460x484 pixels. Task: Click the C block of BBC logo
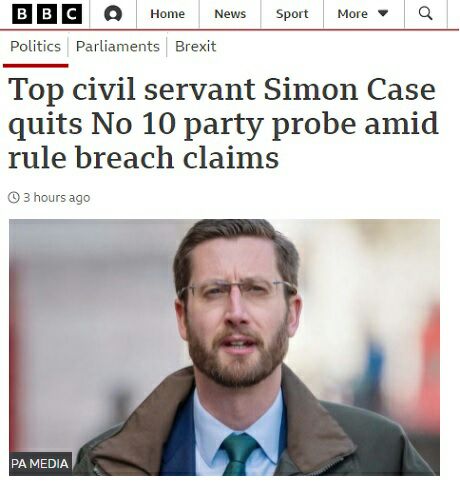coord(72,14)
